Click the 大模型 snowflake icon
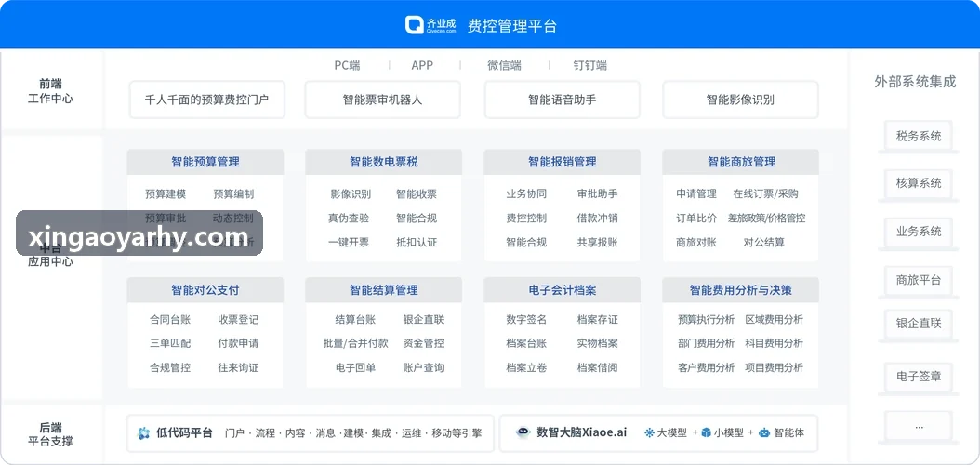980x465 pixels. coord(649,432)
